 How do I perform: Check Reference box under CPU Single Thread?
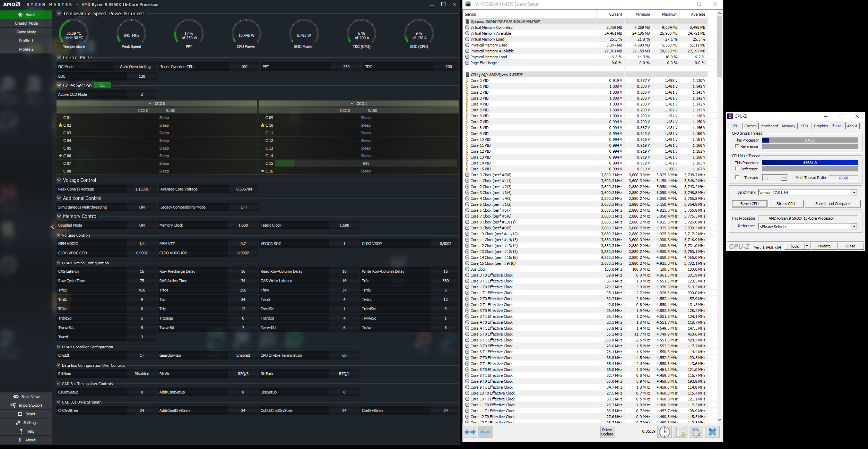[x=737, y=146]
